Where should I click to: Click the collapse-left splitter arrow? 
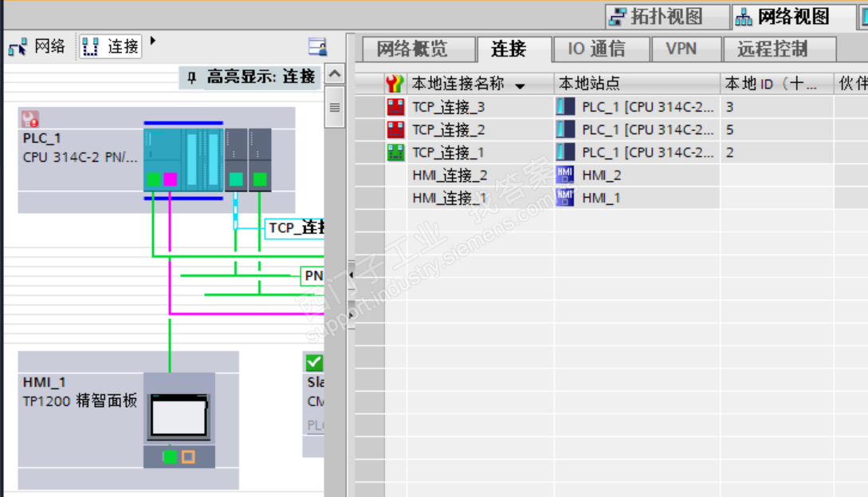click(351, 274)
